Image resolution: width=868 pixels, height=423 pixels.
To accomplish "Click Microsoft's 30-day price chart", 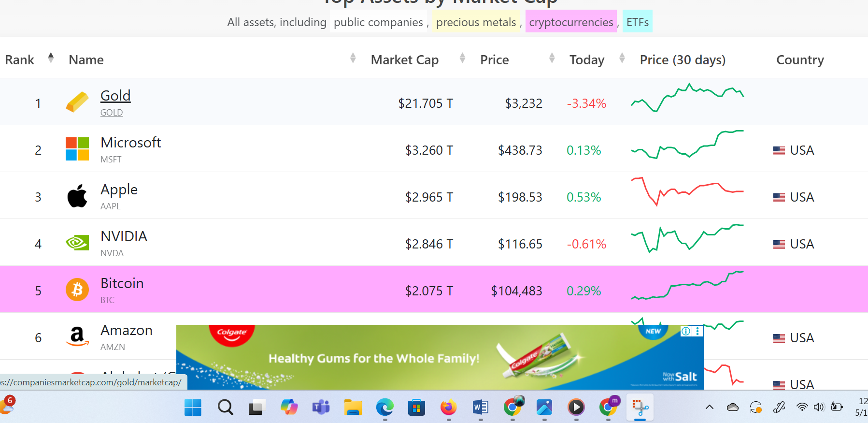I will pos(687,145).
